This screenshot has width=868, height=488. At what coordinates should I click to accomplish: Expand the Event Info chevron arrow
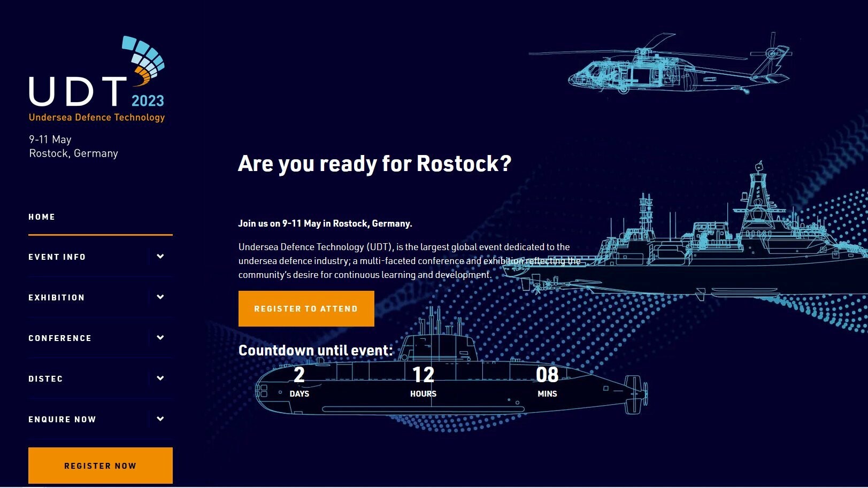(160, 257)
